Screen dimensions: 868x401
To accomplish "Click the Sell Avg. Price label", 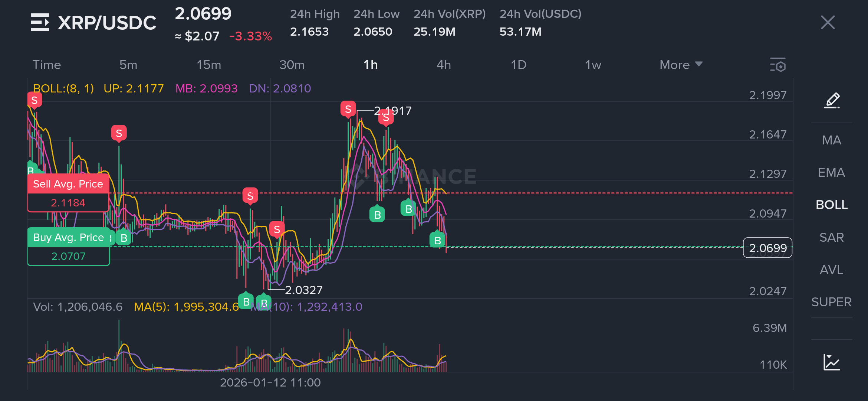I will [x=68, y=184].
